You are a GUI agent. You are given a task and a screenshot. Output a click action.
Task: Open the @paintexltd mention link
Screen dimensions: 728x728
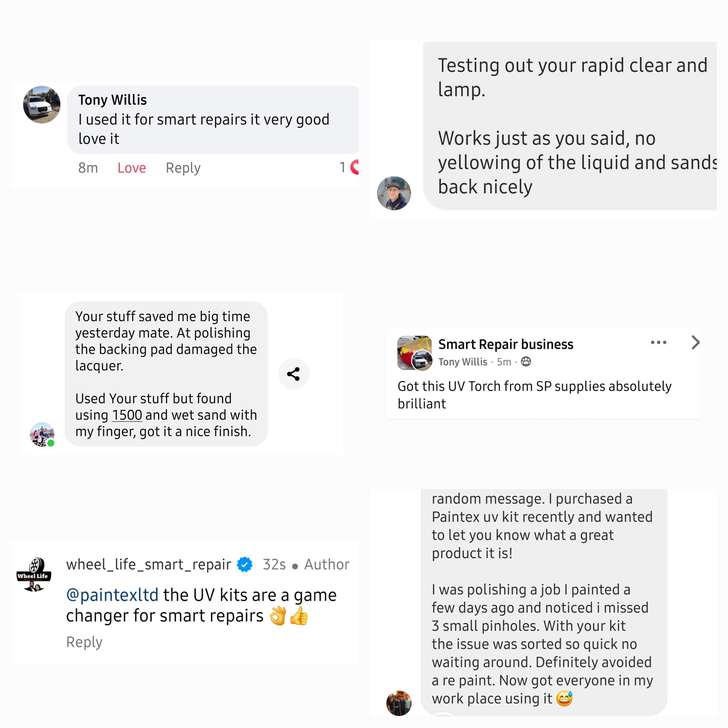[112, 595]
